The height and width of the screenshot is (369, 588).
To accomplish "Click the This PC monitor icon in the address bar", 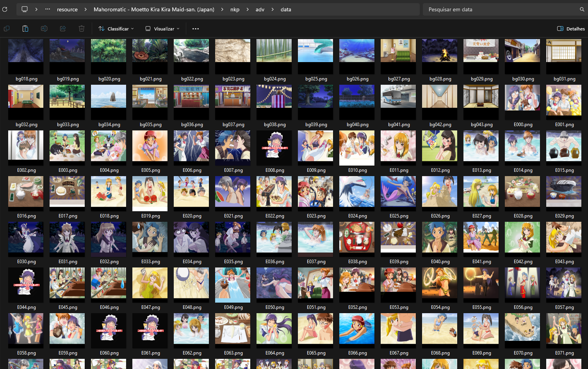I will [25, 9].
